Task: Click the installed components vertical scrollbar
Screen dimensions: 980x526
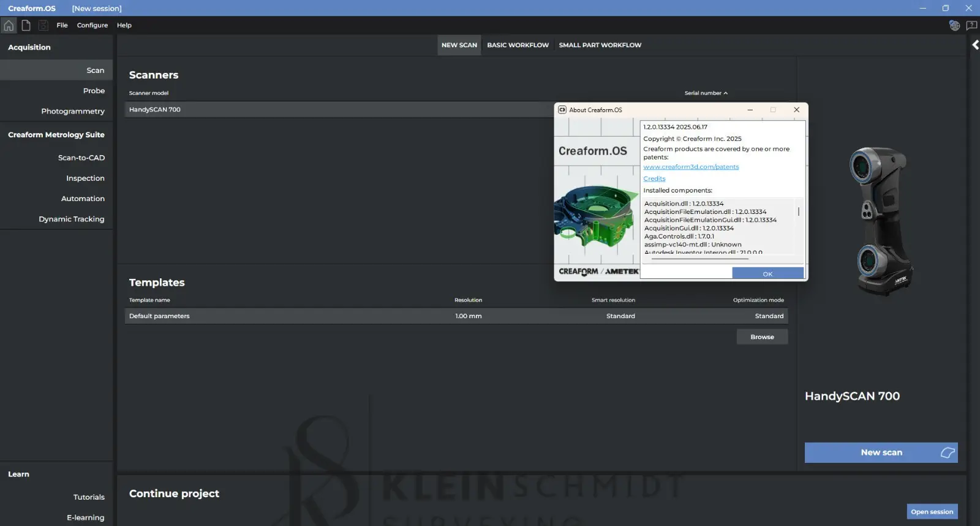Action: coord(799,212)
